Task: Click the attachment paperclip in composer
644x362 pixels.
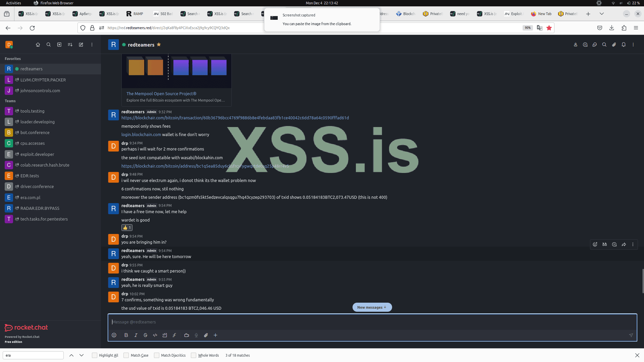Action: pyautogui.click(x=206, y=335)
